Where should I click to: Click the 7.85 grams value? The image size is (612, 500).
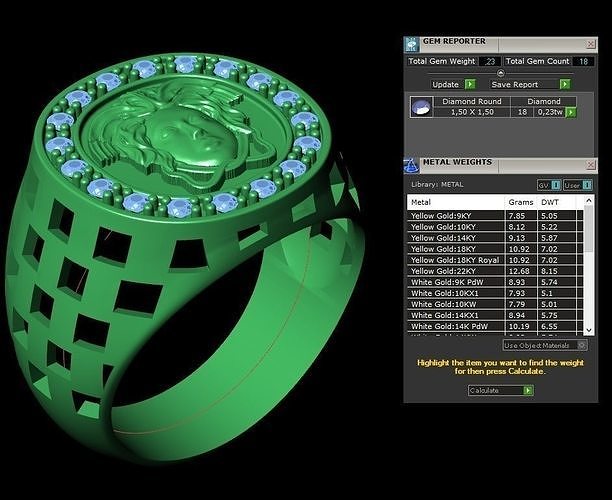(x=516, y=216)
